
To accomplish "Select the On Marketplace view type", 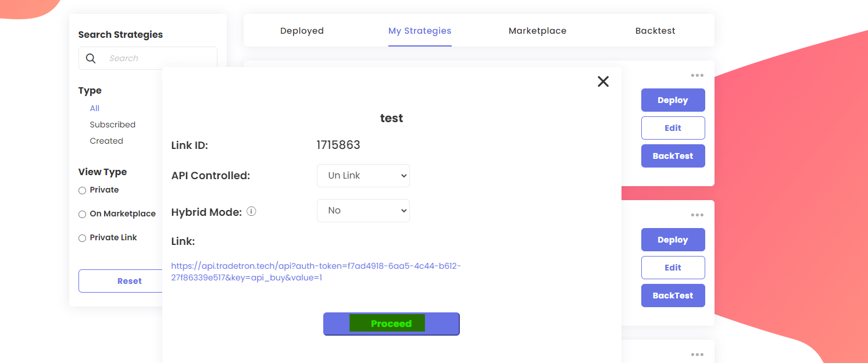I will pos(82,214).
